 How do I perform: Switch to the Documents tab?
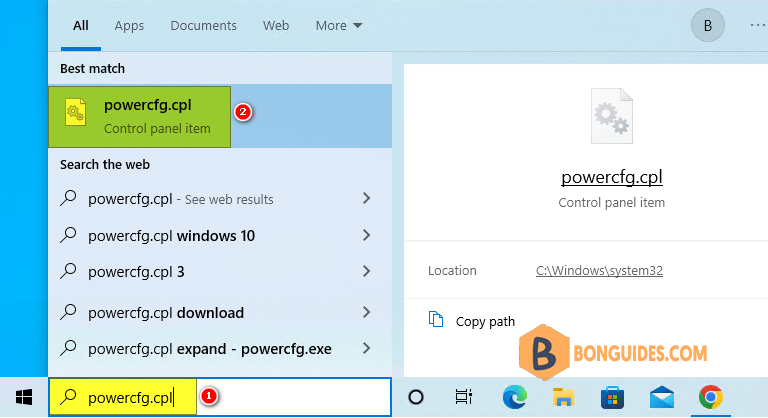click(203, 25)
